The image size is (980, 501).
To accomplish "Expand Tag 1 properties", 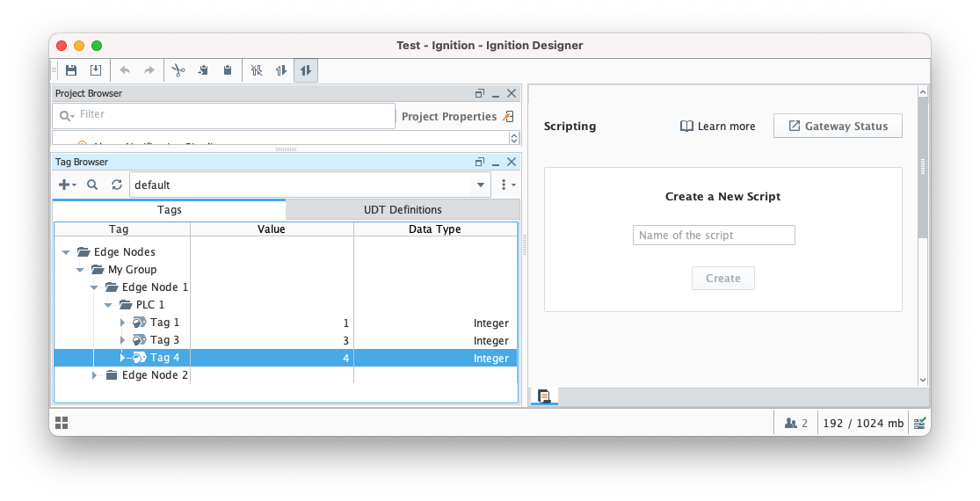I will 122,323.
